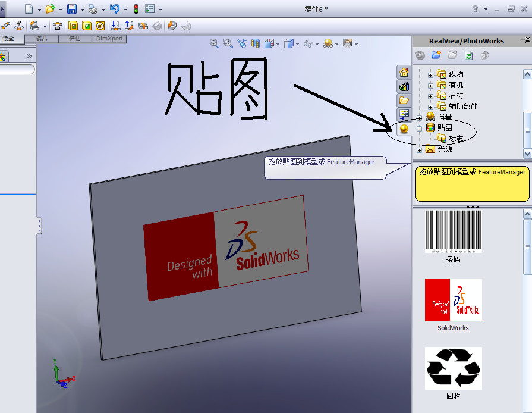Switch to the 评估 tab
This screenshot has width=532, height=413.
[x=75, y=38]
